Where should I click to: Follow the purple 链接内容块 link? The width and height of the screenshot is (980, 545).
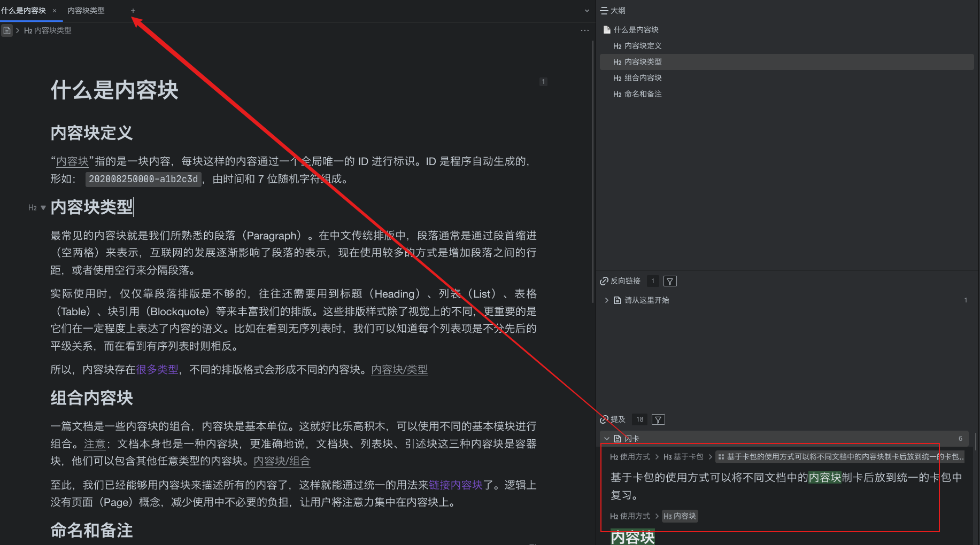(x=456, y=485)
